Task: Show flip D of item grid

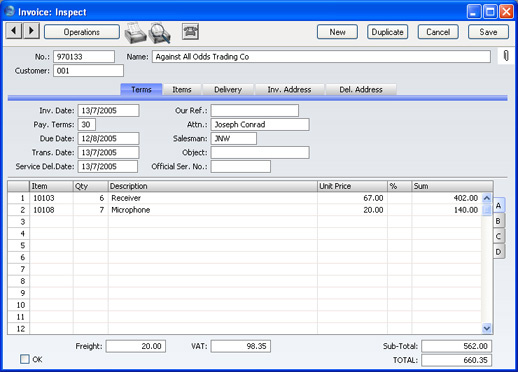Action: (499, 251)
